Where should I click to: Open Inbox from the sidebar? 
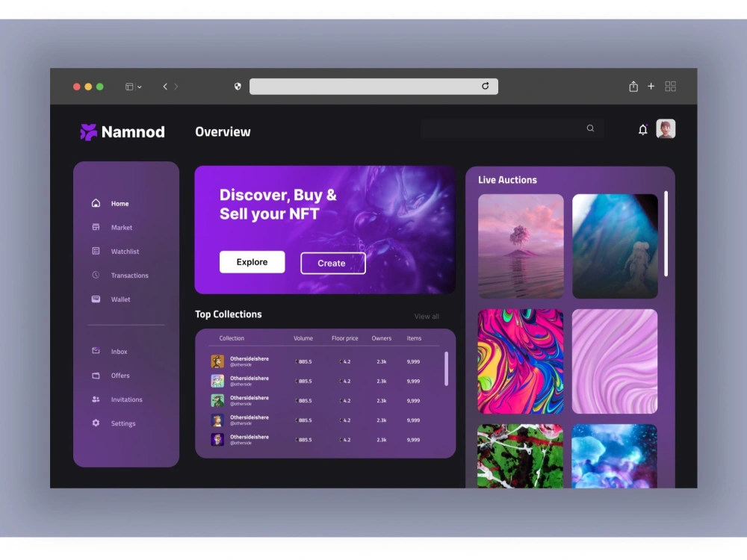point(119,352)
